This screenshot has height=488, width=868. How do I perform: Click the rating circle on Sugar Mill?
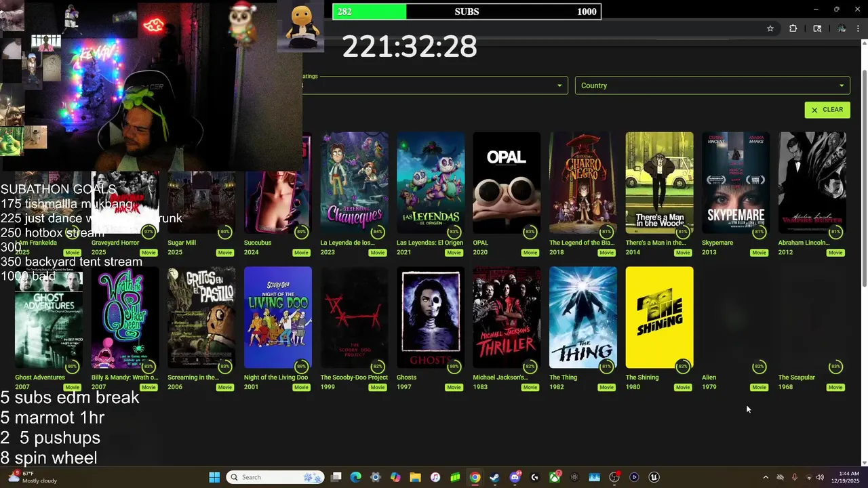click(225, 232)
